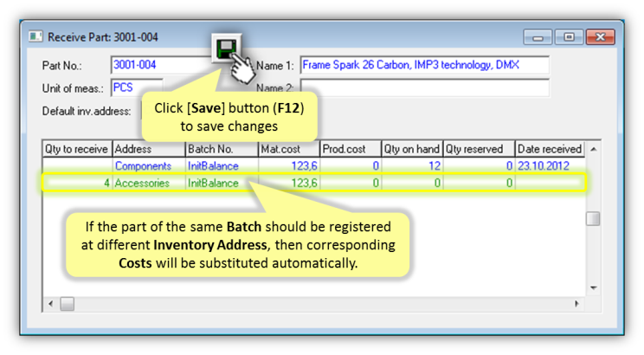Click the date 23.10.2012 cell
This screenshot has width=644, height=355.
pyautogui.click(x=550, y=166)
